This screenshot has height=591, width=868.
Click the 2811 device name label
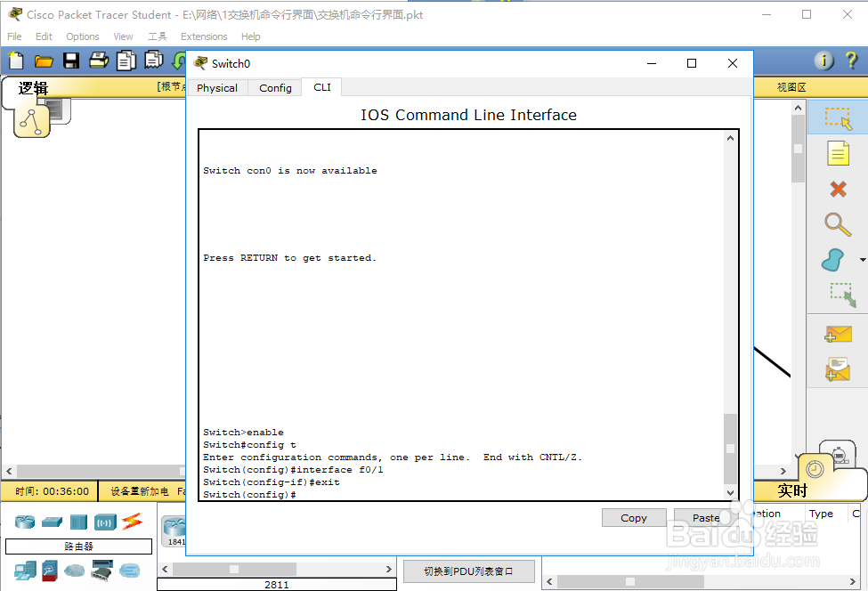click(276, 585)
